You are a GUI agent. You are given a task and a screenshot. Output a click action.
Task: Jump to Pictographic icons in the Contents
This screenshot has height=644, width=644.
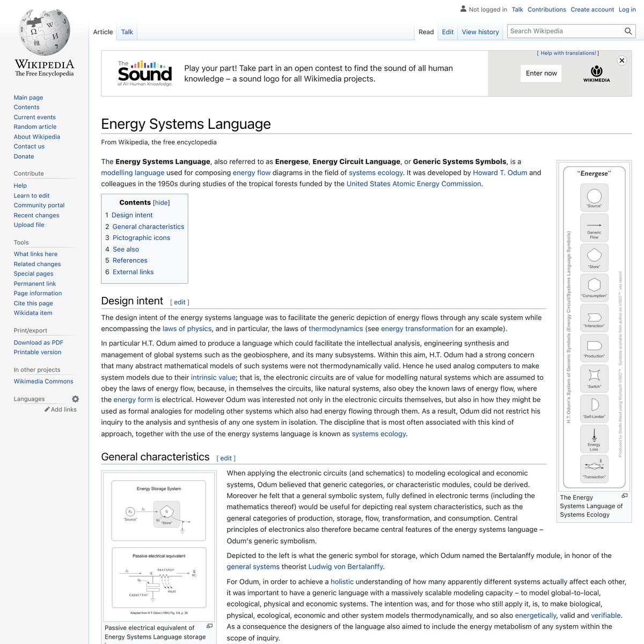(x=141, y=238)
